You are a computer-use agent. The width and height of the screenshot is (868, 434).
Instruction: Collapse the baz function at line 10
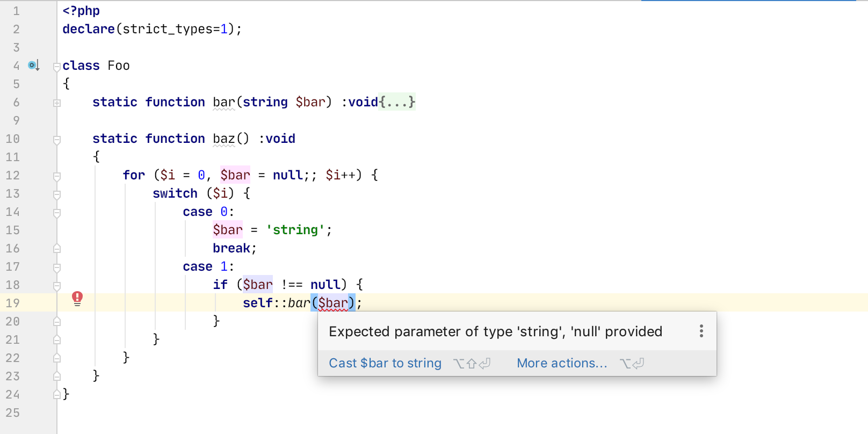point(57,140)
